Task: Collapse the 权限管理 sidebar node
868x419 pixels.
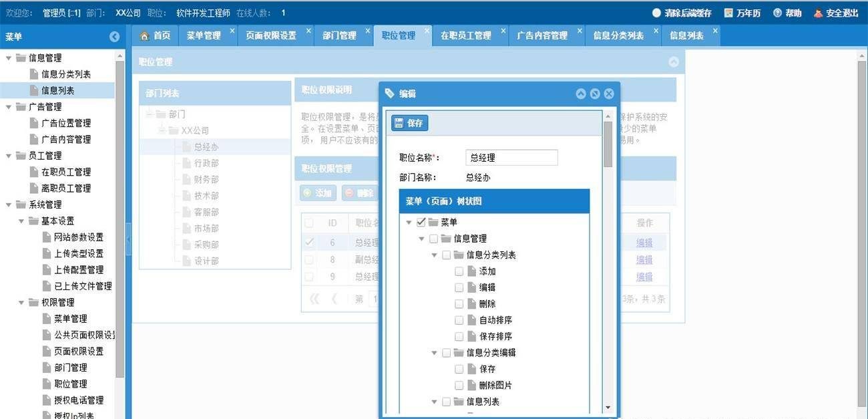Action: (21, 303)
